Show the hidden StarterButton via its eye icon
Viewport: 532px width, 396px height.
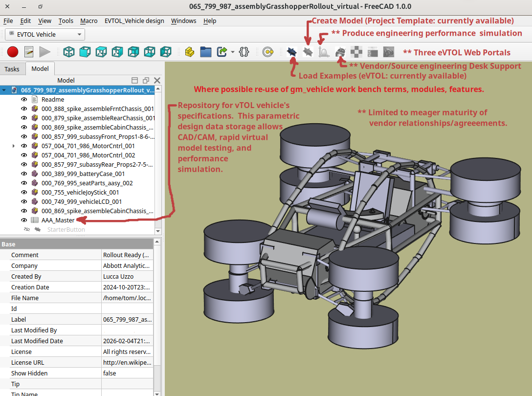[x=27, y=229]
